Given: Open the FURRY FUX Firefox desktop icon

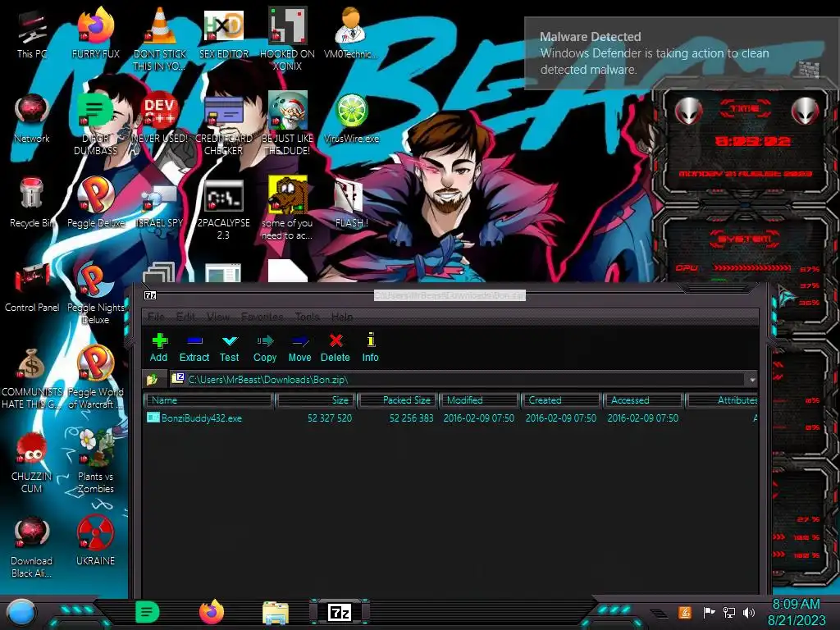Looking at the screenshot, I should tap(95, 33).
